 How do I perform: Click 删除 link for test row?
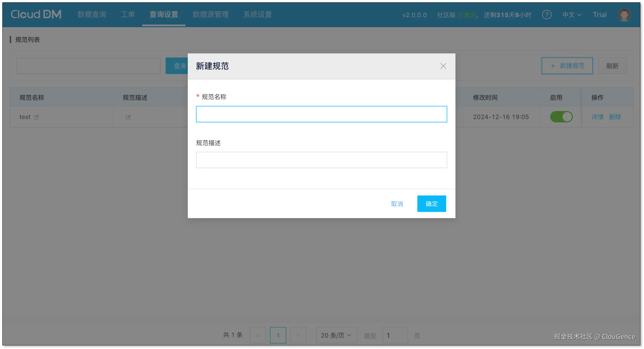[x=615, y=117]
